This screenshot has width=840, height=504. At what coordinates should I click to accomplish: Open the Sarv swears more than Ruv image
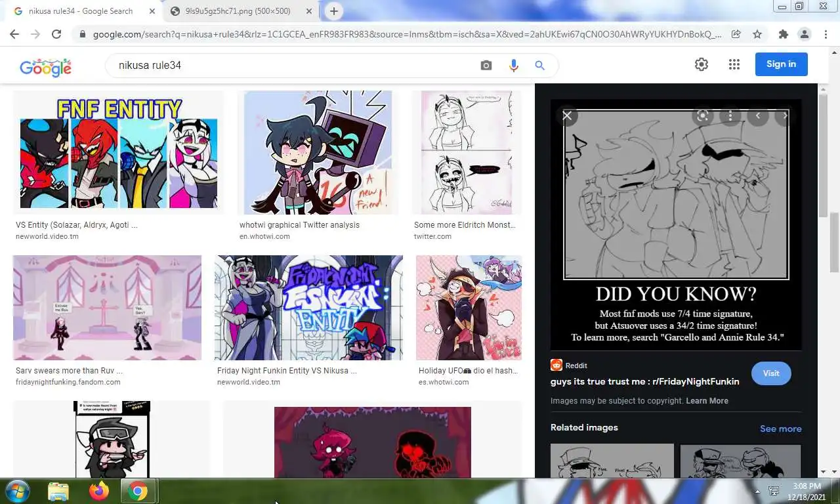pyautogui.click(x=107, y=308)
